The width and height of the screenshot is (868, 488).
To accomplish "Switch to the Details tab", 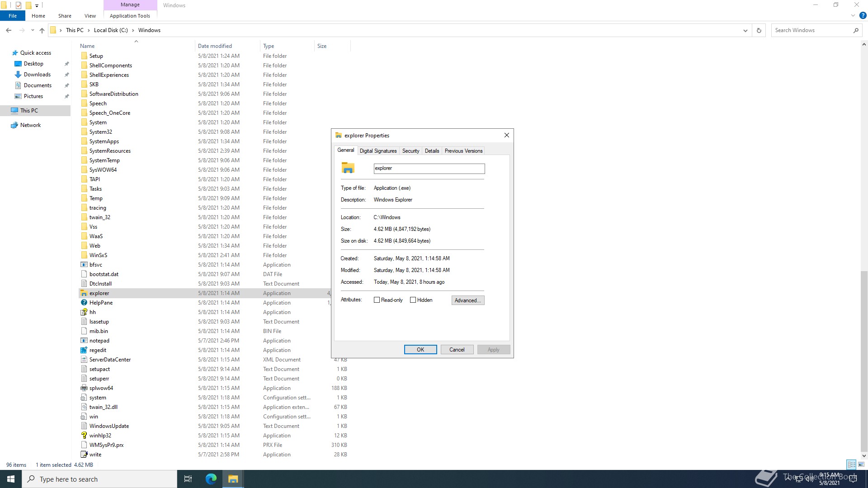I will [432, 151].
